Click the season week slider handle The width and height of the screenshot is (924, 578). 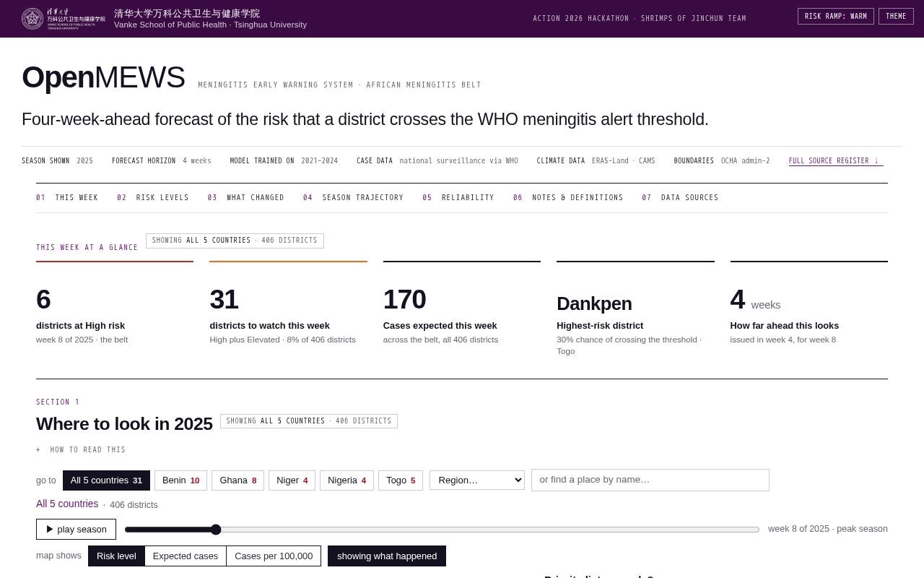click(216, 530)
